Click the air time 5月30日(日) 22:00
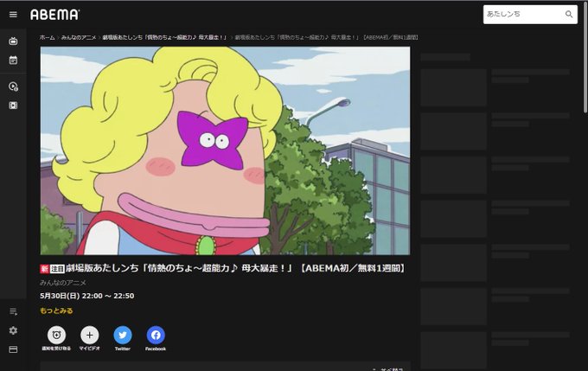This screenshot has width=588, height=371. 87,296
